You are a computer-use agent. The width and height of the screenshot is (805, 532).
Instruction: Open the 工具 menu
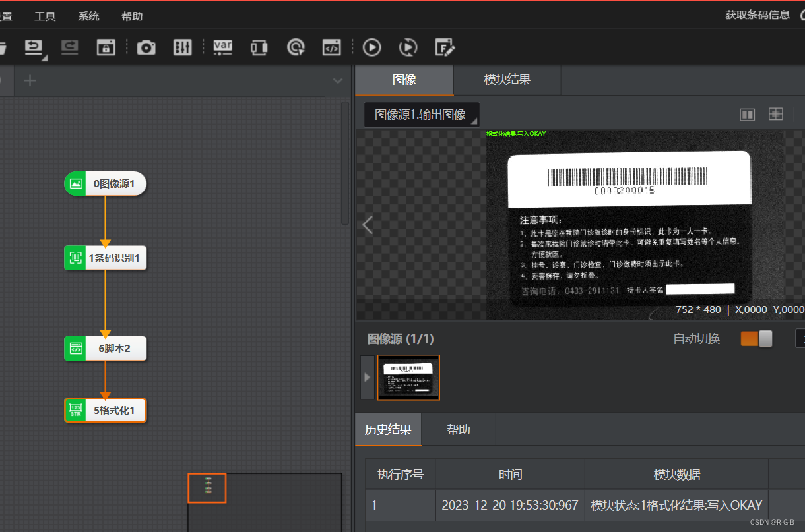tap(45, 16)
